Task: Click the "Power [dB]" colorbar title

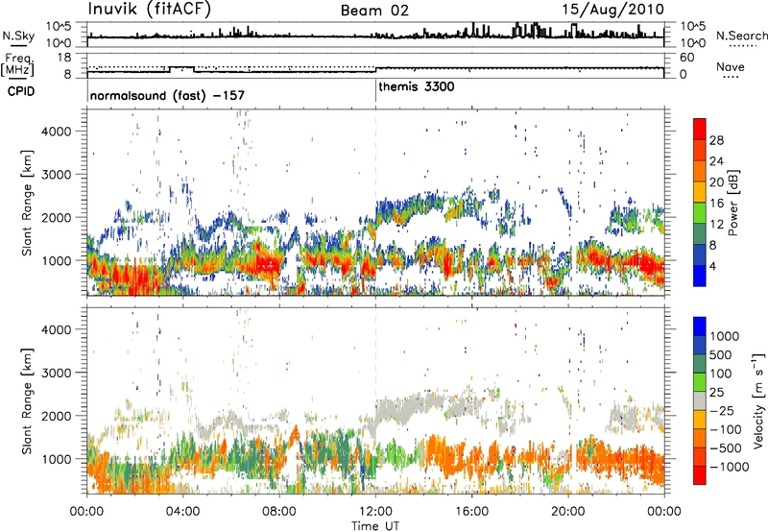Action: (x=733, y=203)
